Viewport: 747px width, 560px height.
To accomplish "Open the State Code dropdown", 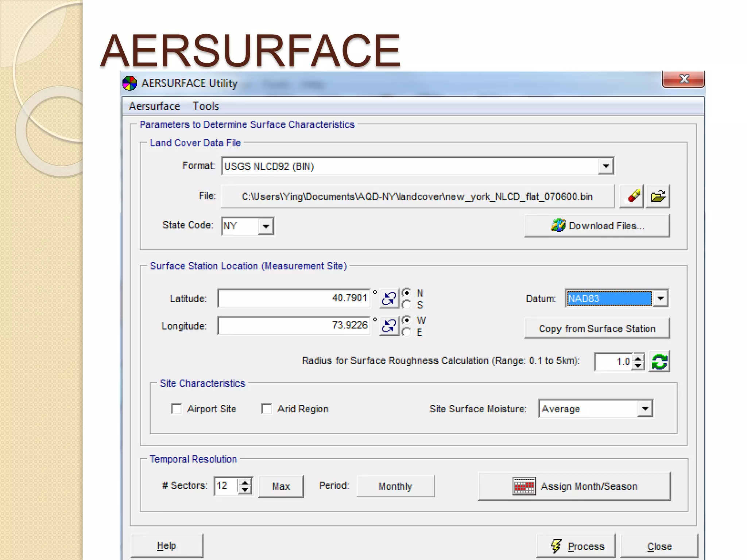I will tap(266, 226).
